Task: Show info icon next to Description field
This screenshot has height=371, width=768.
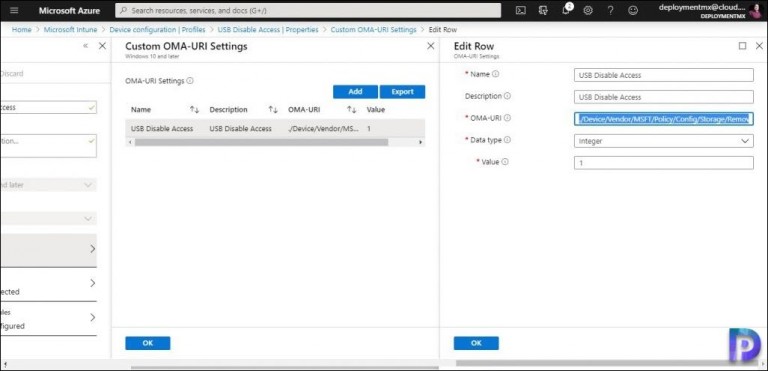Action: click(x=507, y=96)
